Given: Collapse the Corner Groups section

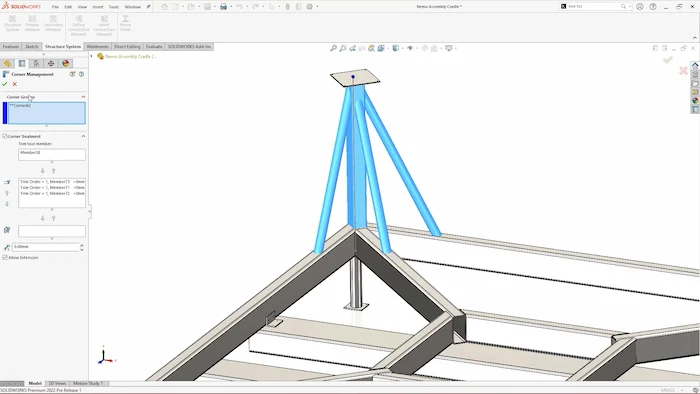Looking at the screenshot, I should pyautogui.click(x=83, y=97).
